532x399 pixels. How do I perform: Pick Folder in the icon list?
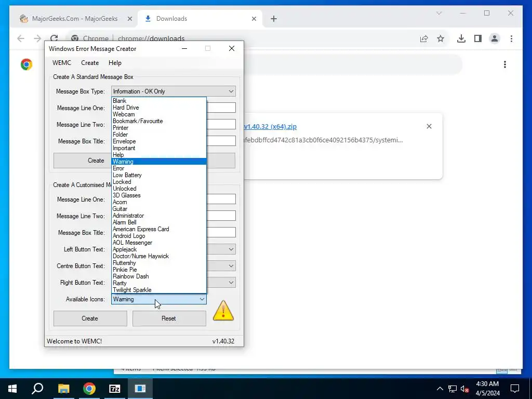(x=159, y=135)
